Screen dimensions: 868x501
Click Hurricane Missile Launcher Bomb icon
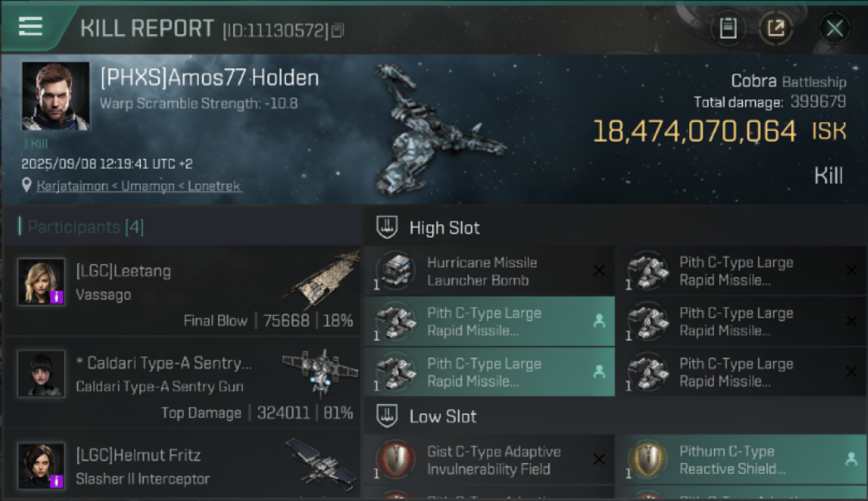pos(397,271)
